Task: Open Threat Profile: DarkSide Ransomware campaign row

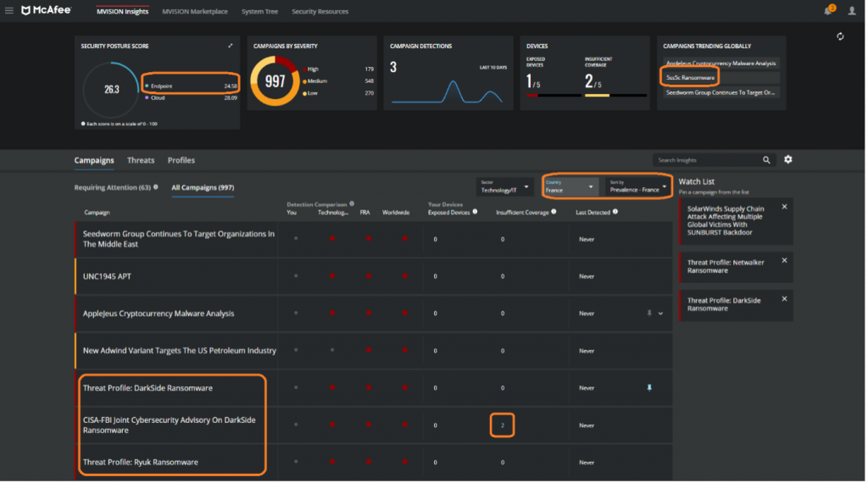Action: tap(147, 388)
